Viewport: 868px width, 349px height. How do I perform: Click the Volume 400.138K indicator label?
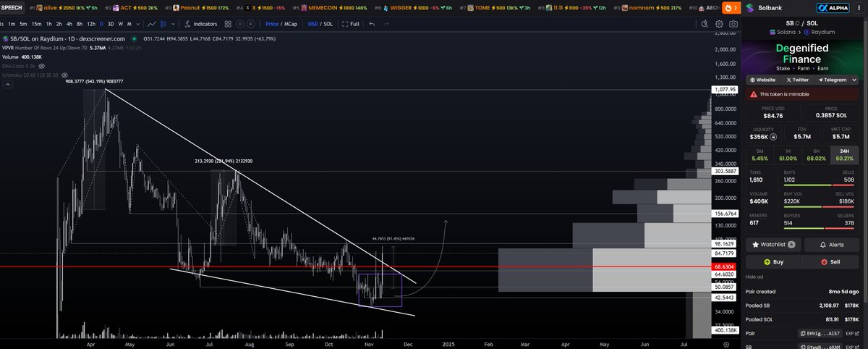(22, 57)
